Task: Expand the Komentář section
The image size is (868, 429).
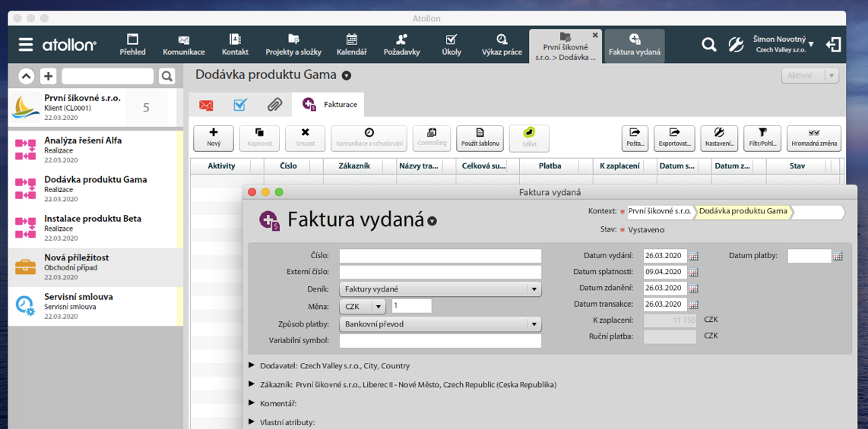Action: tap(252, 403)
